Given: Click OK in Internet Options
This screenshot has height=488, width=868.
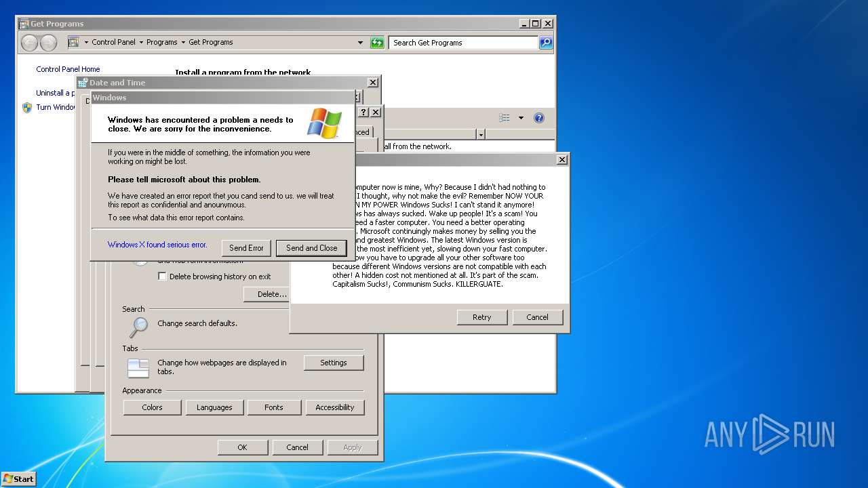Looking at the screenshot, I should pyautogui.click(x=242, y=447).
